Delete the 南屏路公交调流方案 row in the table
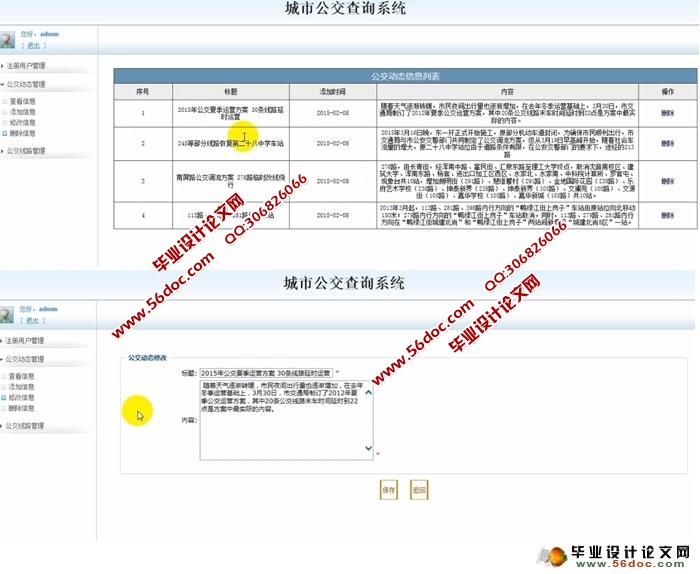700x574 pixels. pos(667,180)
